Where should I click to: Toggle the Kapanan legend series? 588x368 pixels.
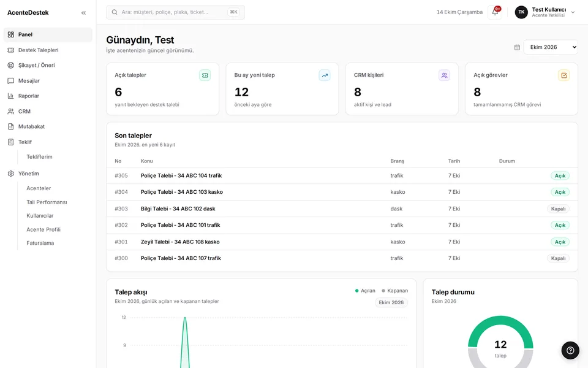[x=394, y=291]
